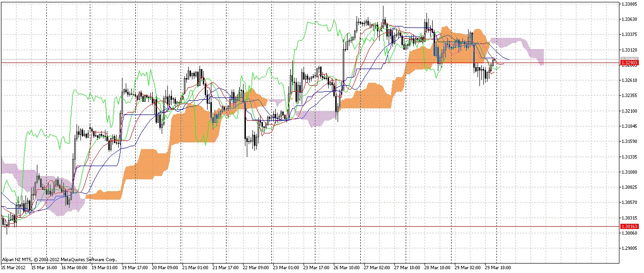Screen dimensions: 644x273
Task: Click the Alpari NZ MT5 copyright text
Action: coord(59,259)
